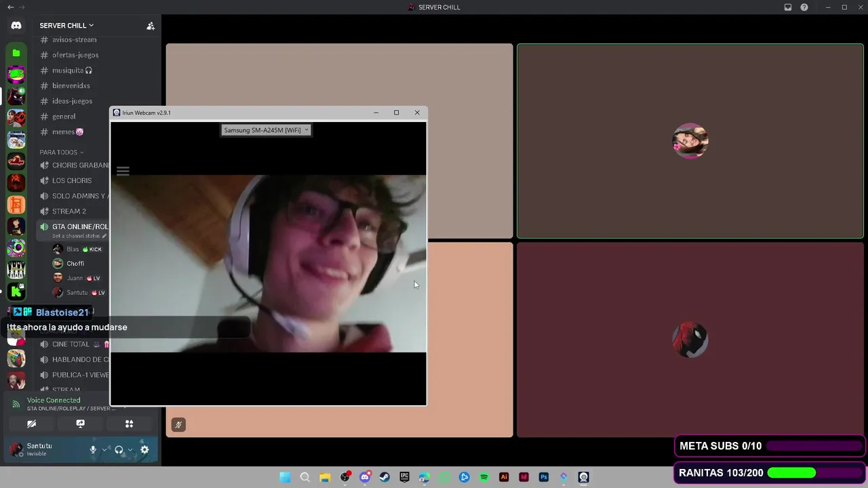Turn on camera in voice panel
This screenshot has width=868, height=488.
[x=31, y=424]
